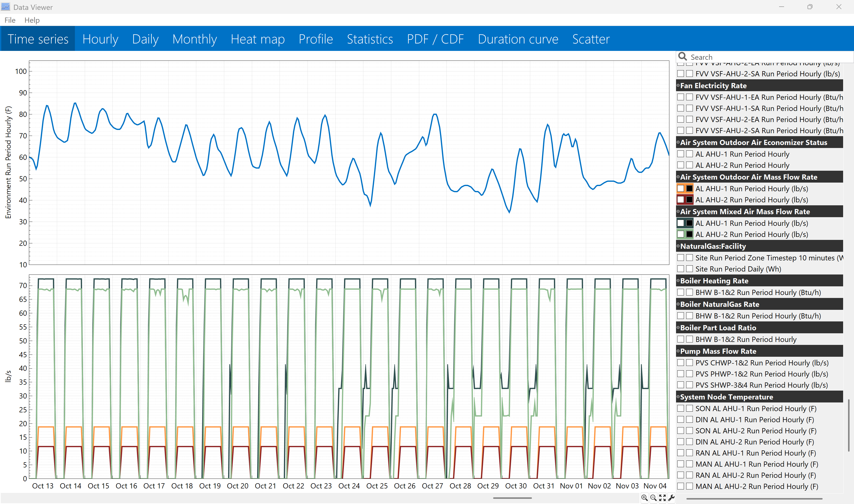854x504 pixels.
Task: Collapse Air System Outdoor Air Economizer Status group
Action: pos(678,142)
